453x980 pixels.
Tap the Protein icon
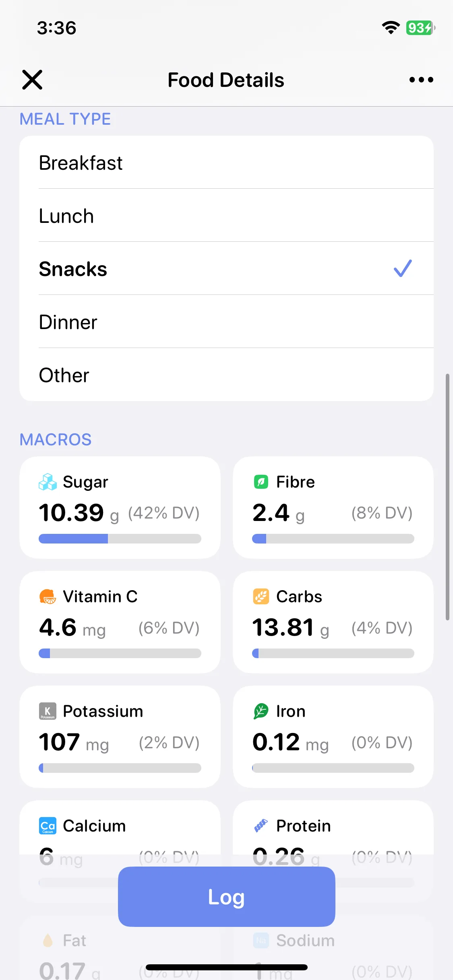click(261, 826)
